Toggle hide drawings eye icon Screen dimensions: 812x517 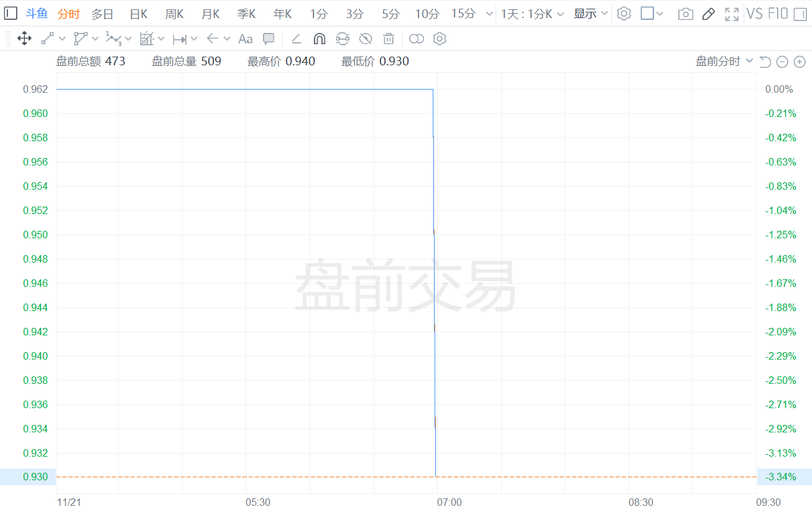click(x=366, y=39)
